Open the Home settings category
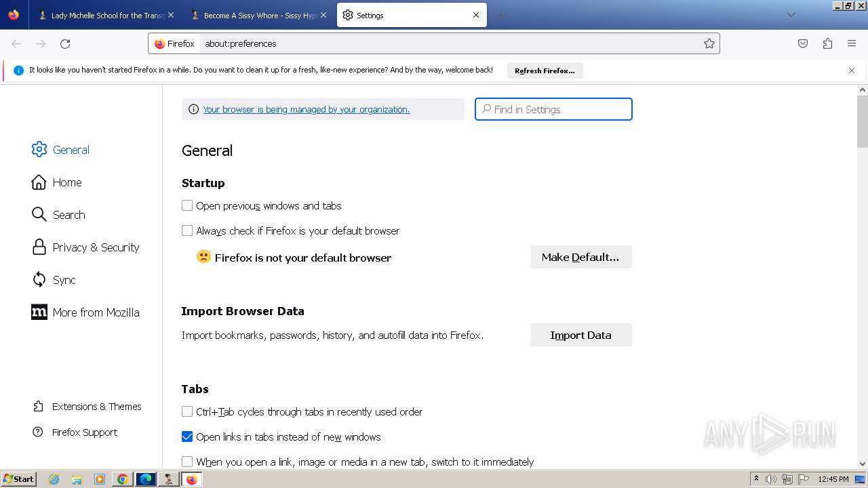This screenshot has width=868, height=488. (x=56, y=182)
